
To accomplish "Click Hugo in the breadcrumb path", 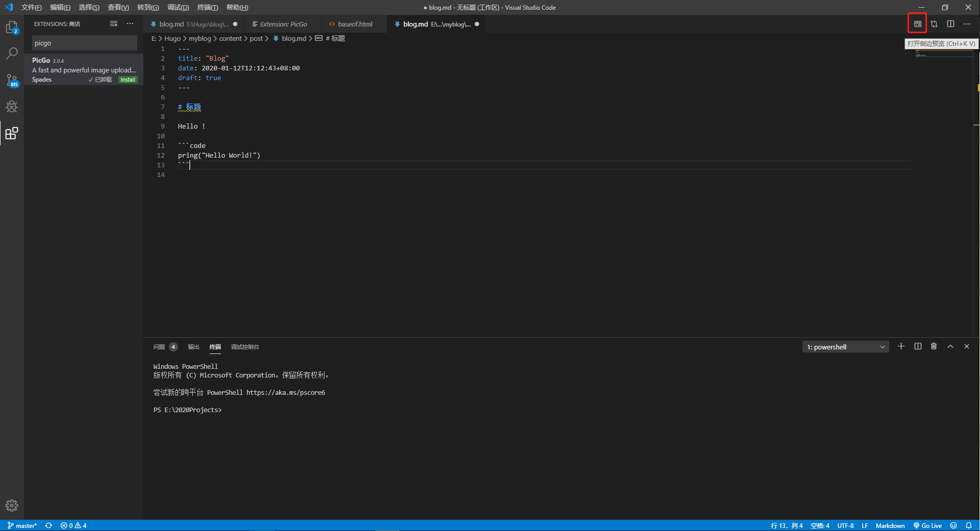I will [x=172, y=38].
